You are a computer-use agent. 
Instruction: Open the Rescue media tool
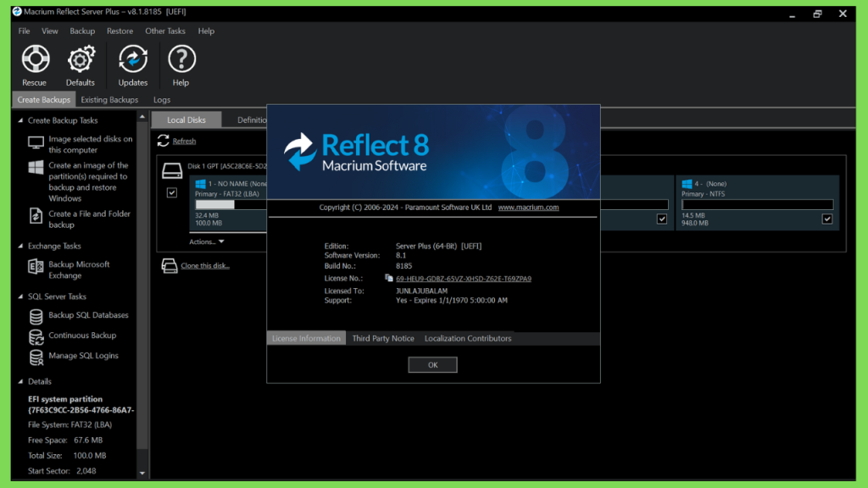[x=35, y=65]
